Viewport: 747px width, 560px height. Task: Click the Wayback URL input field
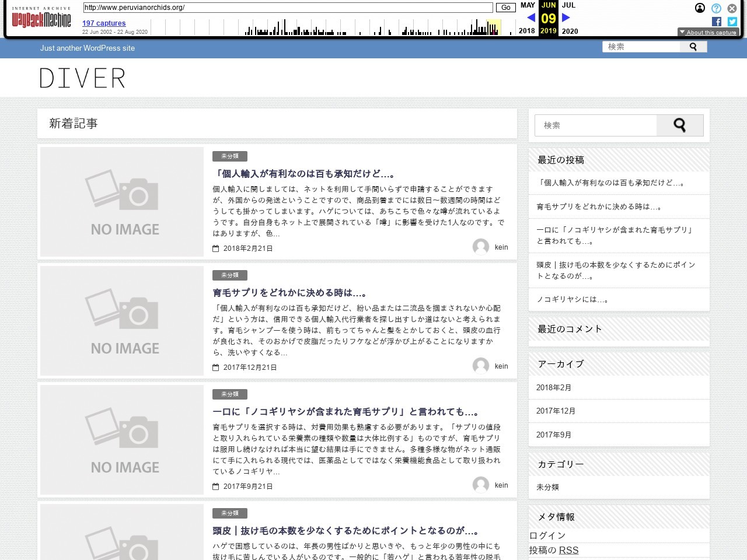pyautogui.click(x=288, y=8)
